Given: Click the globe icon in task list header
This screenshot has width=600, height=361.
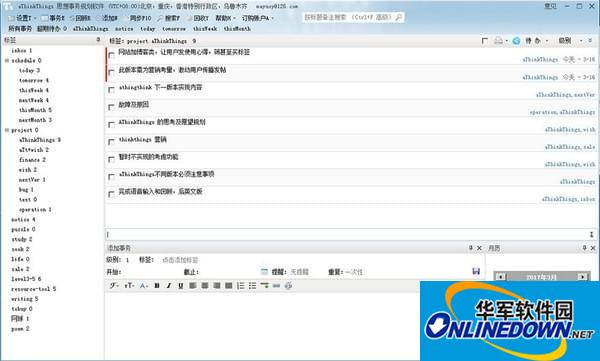Looking at the screenshot, I should click(x=516, y=41).
